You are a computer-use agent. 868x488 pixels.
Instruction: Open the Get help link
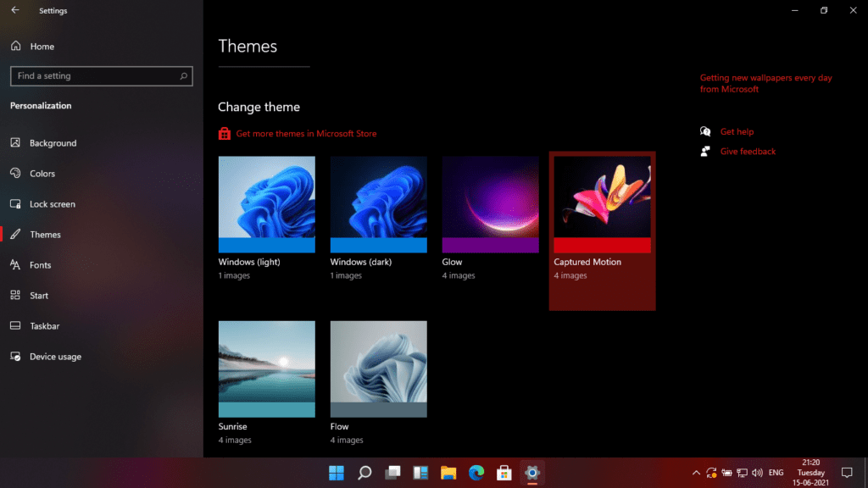coord(737,131)
